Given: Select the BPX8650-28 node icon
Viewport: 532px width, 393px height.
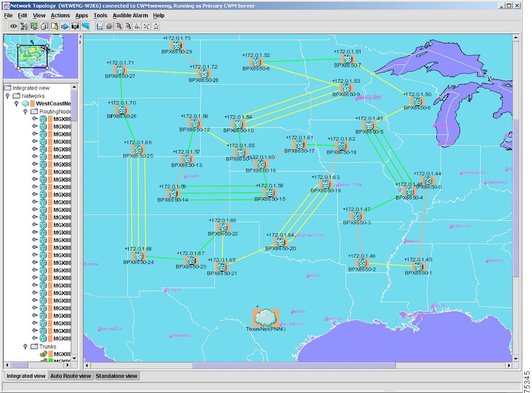Looking at the screenshot, I should point(204,74).
